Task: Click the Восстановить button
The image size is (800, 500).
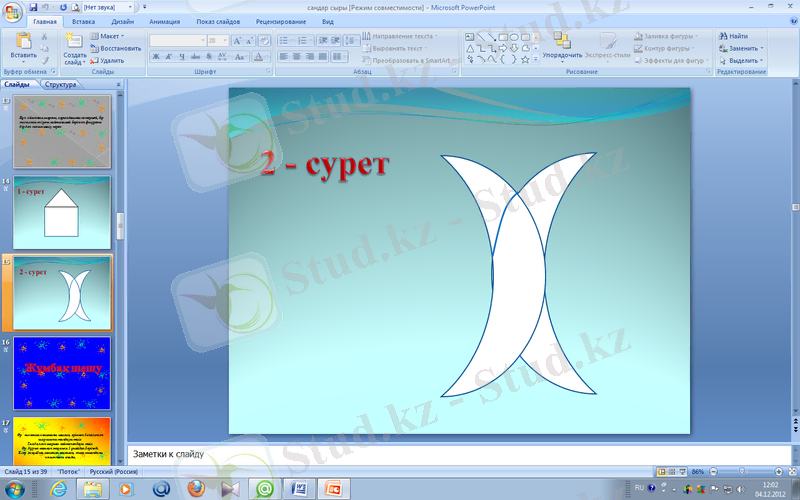Action: click(119, 48)
